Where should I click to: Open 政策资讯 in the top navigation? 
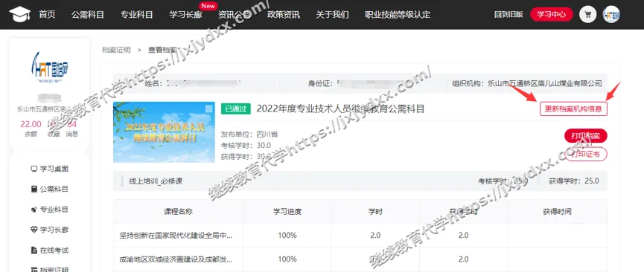tap(284, 14)
